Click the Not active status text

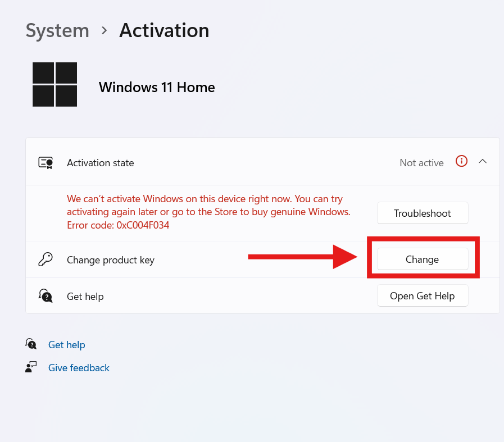[x=421, y=163]
